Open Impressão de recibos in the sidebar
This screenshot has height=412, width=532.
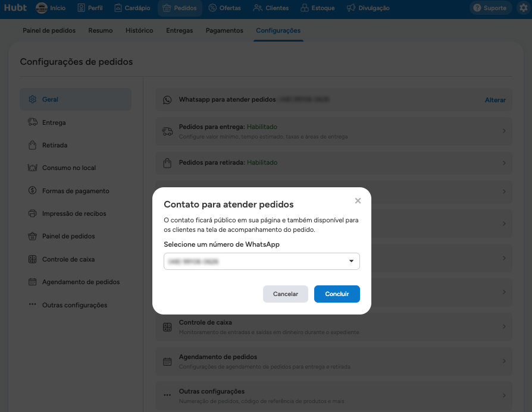click(x=76, y=213)
